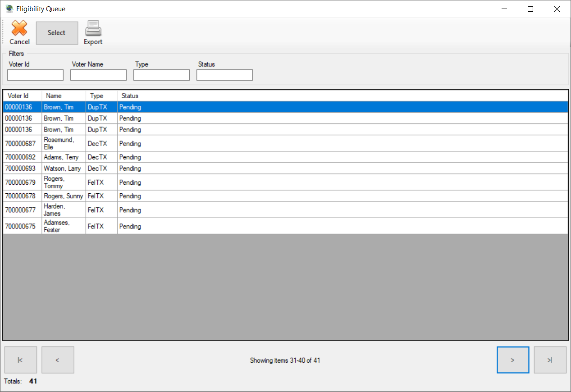This screenshot has height=392, width=571.
Task: Click the 'Showing items 31-40 of 41' text
Action: (x=285, y=360)
